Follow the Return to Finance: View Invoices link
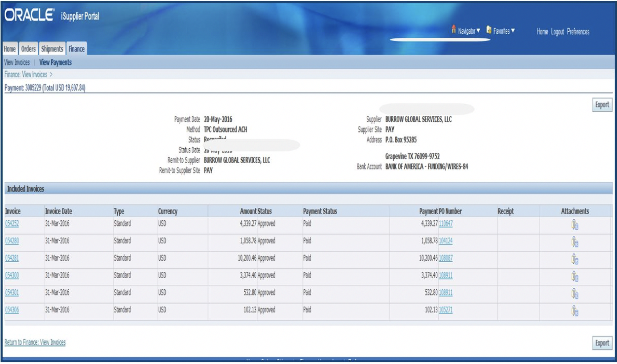Viewport: 617px width, 364px height. point(35,342)
